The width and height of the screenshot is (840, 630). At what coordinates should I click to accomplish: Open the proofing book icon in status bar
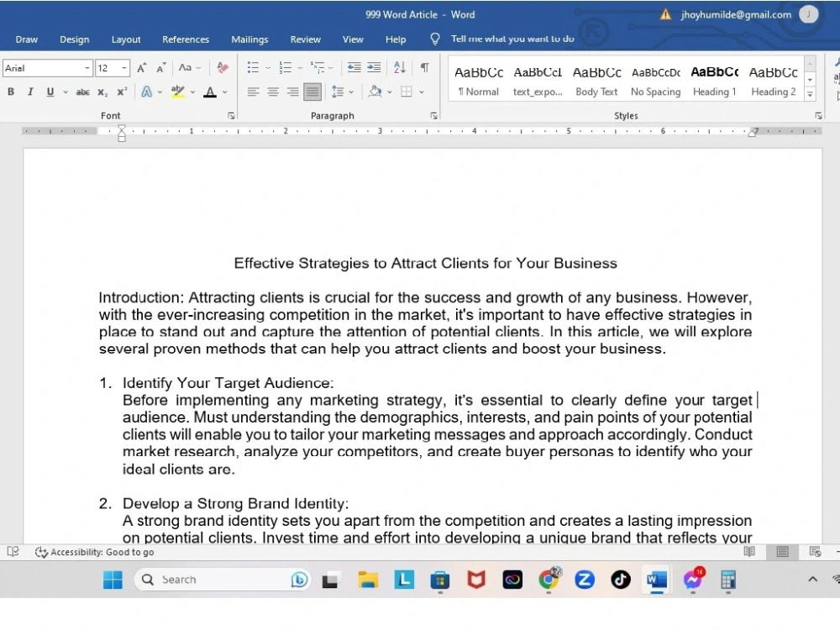tap(13, 552)
